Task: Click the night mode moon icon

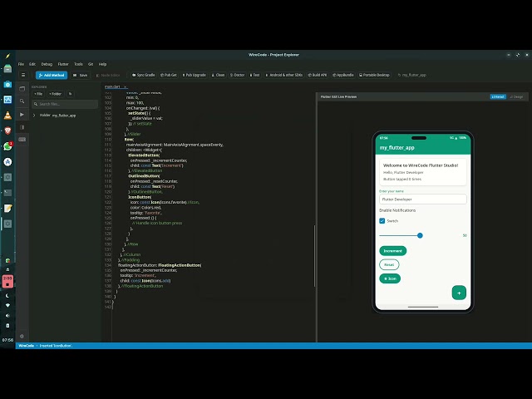Action: (7, 296)
